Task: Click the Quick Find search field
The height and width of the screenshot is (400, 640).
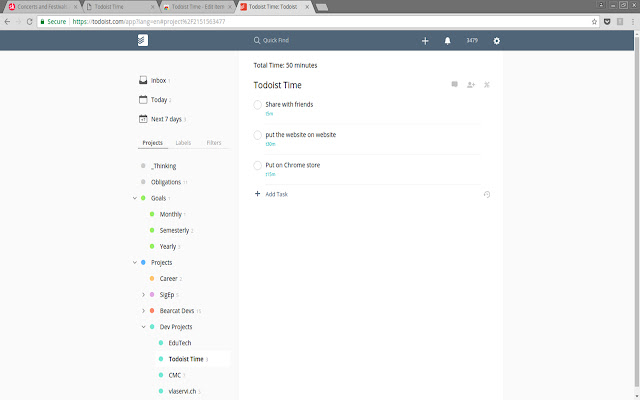Action: (x=276, y=40)
